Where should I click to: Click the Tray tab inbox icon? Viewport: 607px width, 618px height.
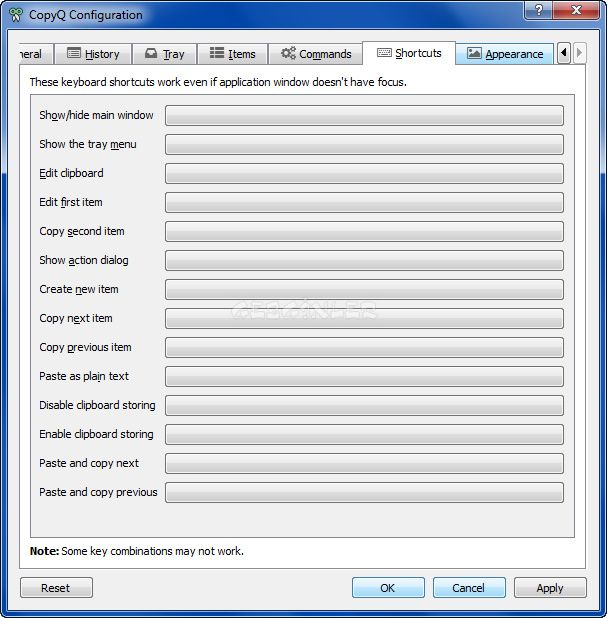click(151, 53)
